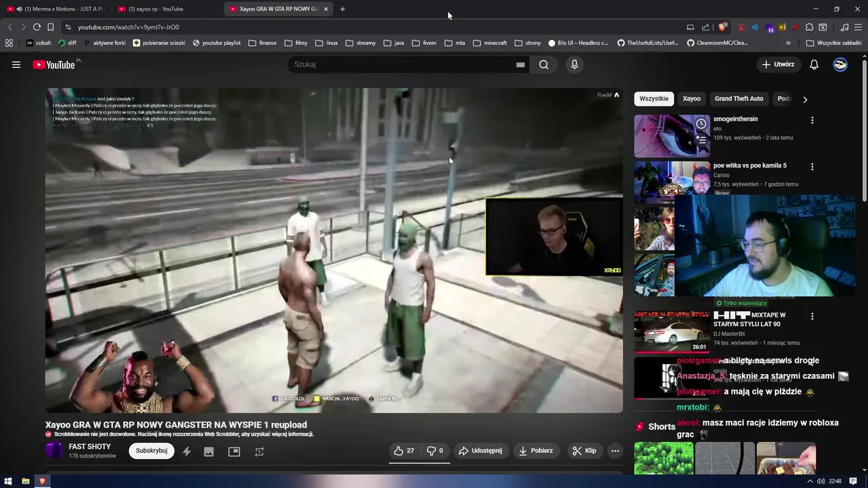Expand the filmy bookmark folder
868x488 pixels.
296,43
